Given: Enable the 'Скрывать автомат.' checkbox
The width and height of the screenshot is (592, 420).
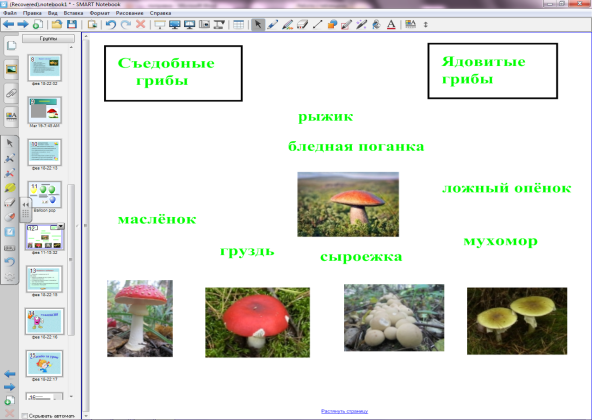Looking at the screenshot, I should point(25,416).
